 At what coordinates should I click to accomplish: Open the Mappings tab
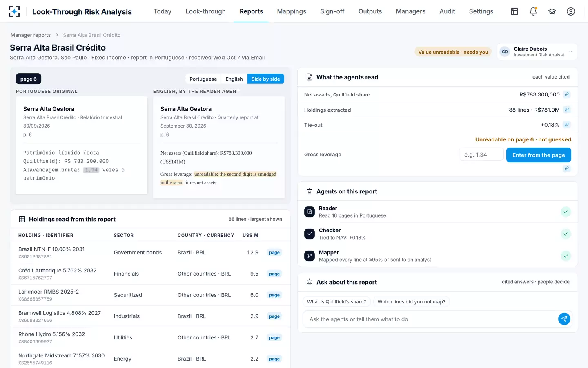(x=292, y=11)
